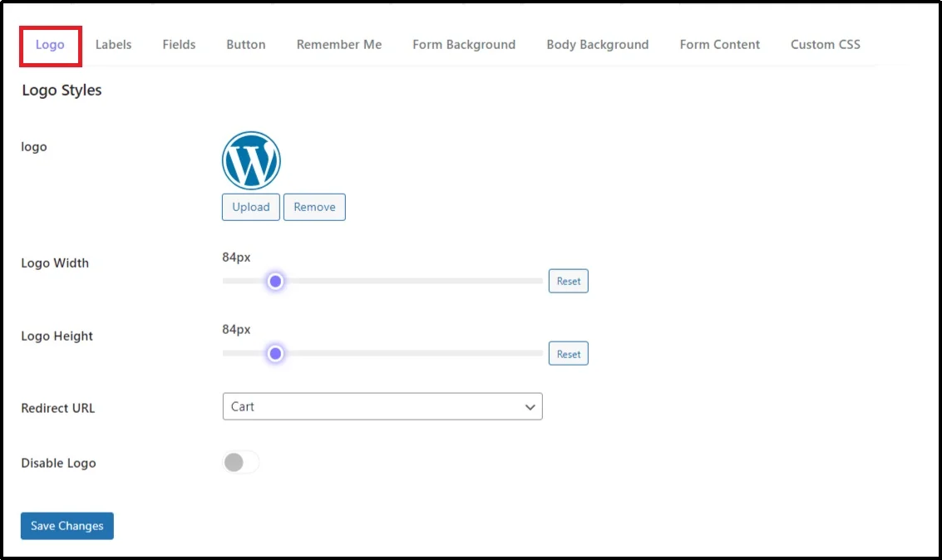This screenshot has width=942, height=560.
Task: Upload a new logo image
Action: (250, 207)
